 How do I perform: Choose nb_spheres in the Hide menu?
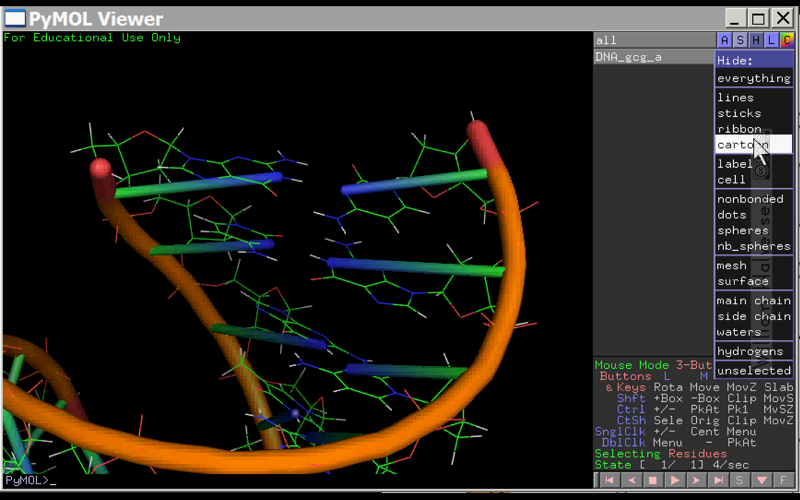pyautogui.click(x=754, y=246)
